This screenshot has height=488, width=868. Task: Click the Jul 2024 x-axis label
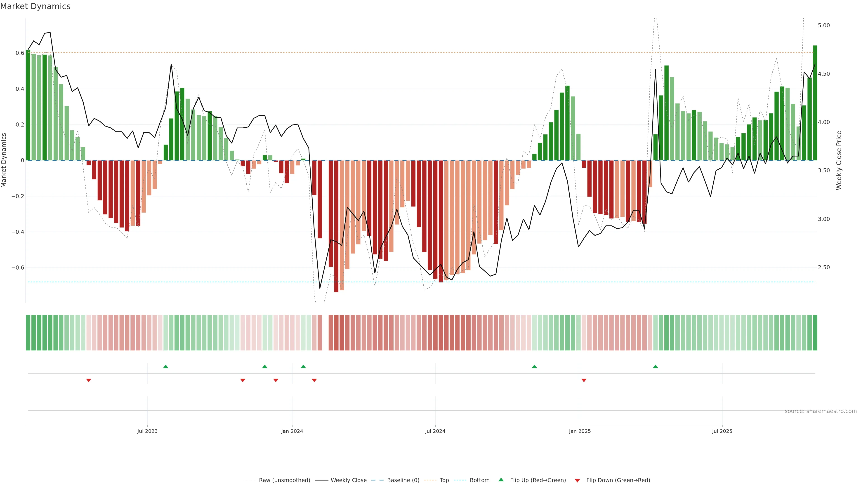point(435,431)
